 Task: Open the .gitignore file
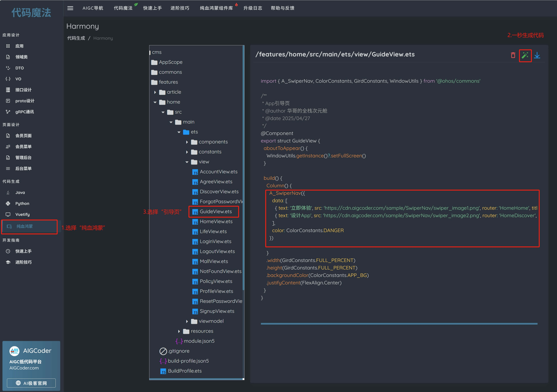179,351
